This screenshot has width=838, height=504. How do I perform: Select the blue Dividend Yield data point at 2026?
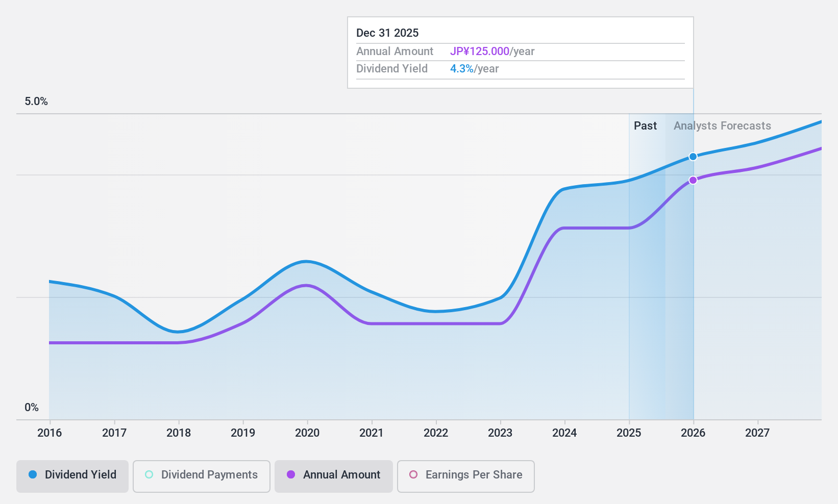tap(693, 157)
